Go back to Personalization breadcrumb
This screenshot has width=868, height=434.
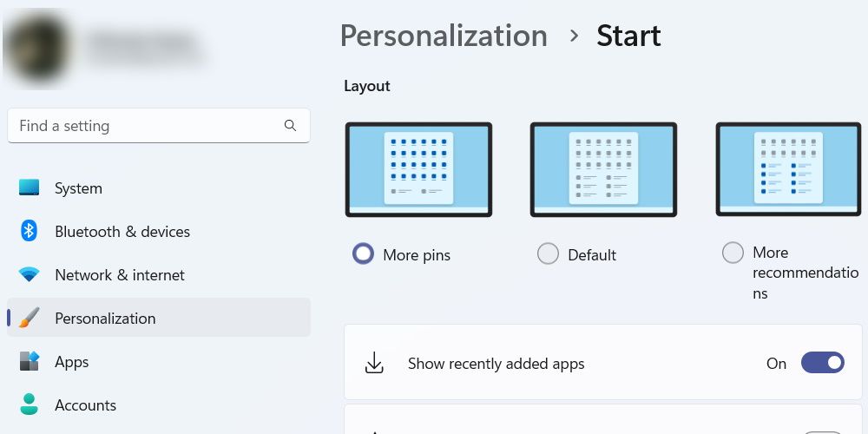(444, 36)
